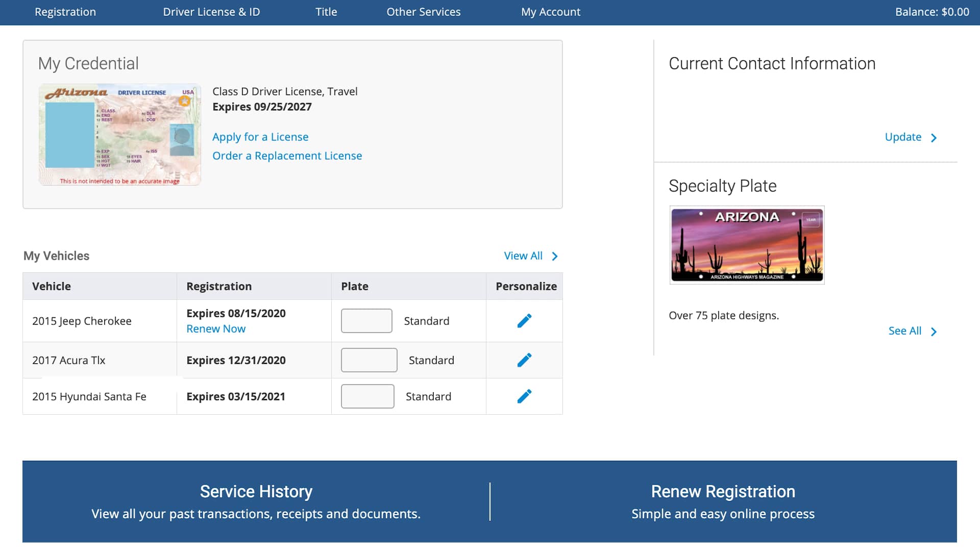Edit the plate for the 2015 Jeep Cherokee
This screenshot has height=551, width=980.
tap(525, 320)
